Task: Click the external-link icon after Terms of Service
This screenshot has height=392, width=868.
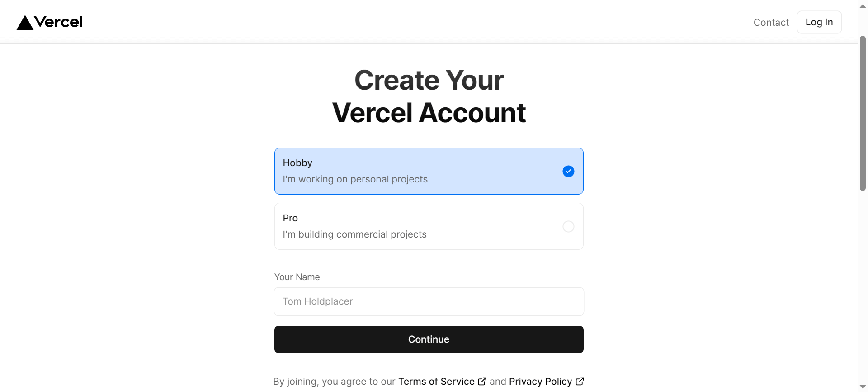Action: (x=482, y=382)
